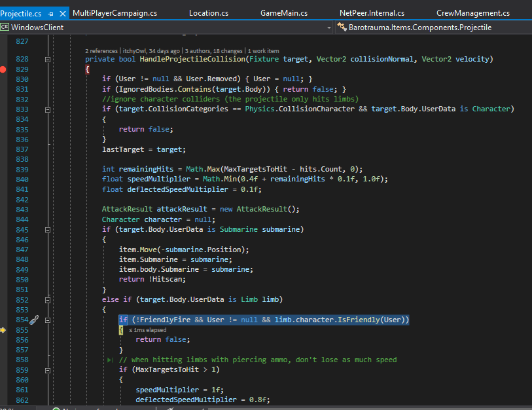Click the C# project icon beside WindowsClient
The height and width of the screenshot is (410, 532).
[x=5, y=27]
